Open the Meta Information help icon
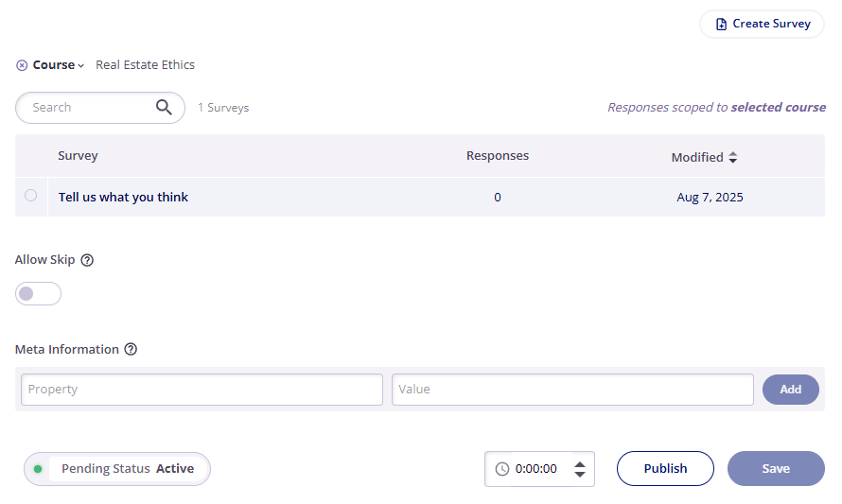Screen dimensions: 842x504 click(131, 350)
